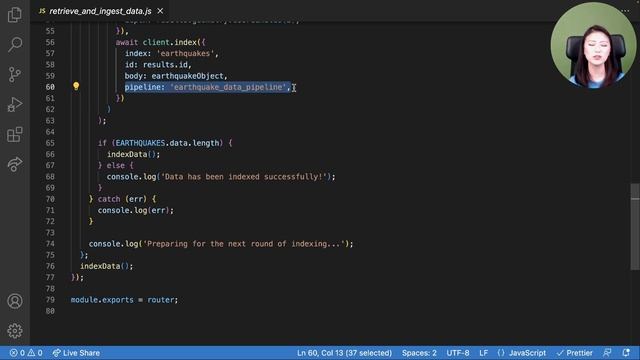Click the 'earthquakes' string on line 57
The image size is (640, 360).
tap(187, 53)
